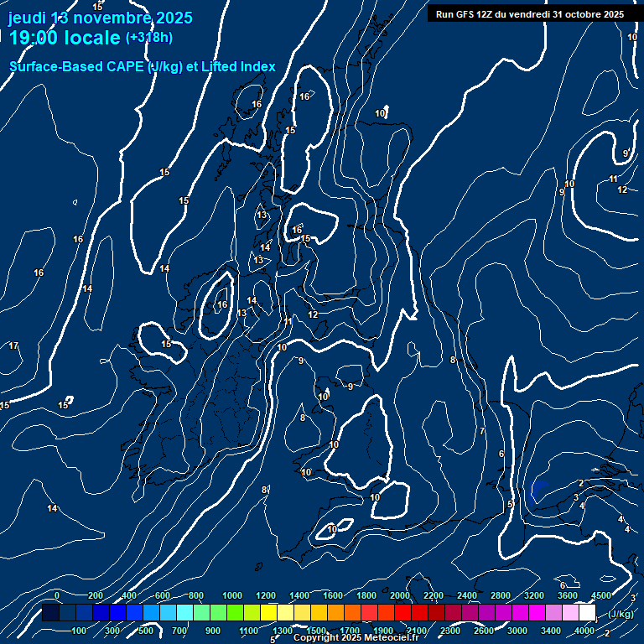Click the yellow 1300 J/kg legend swatch
Viewport: 644px width, 644px height.
(285, 613)
